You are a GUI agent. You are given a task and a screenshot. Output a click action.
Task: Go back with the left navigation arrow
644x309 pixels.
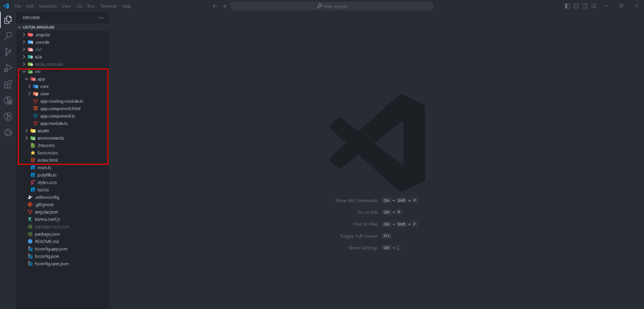point(215,6)
